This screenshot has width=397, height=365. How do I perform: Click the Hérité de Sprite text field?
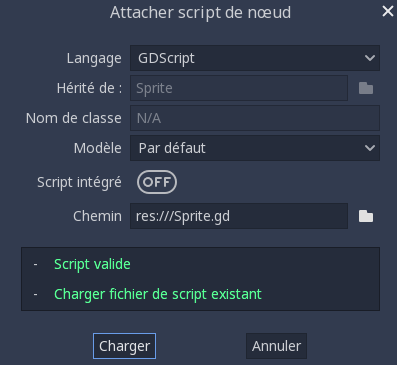239,88
